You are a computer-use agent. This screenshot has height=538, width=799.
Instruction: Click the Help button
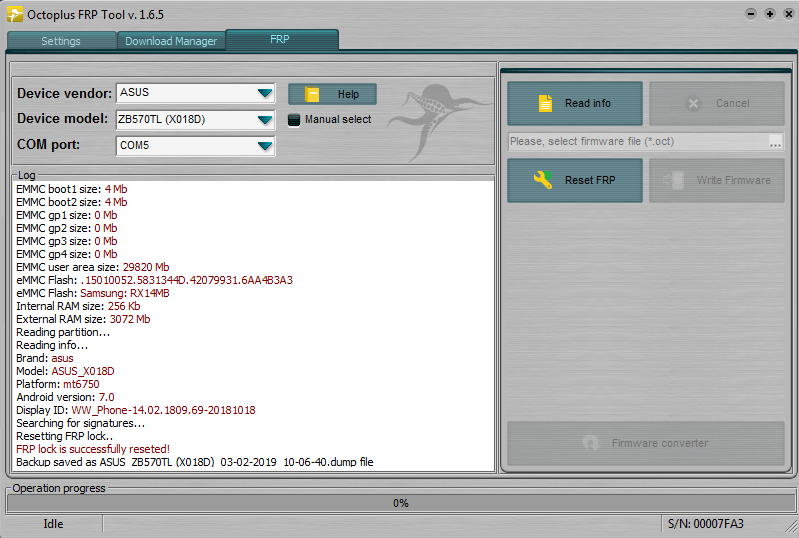(x=332, y=94)
